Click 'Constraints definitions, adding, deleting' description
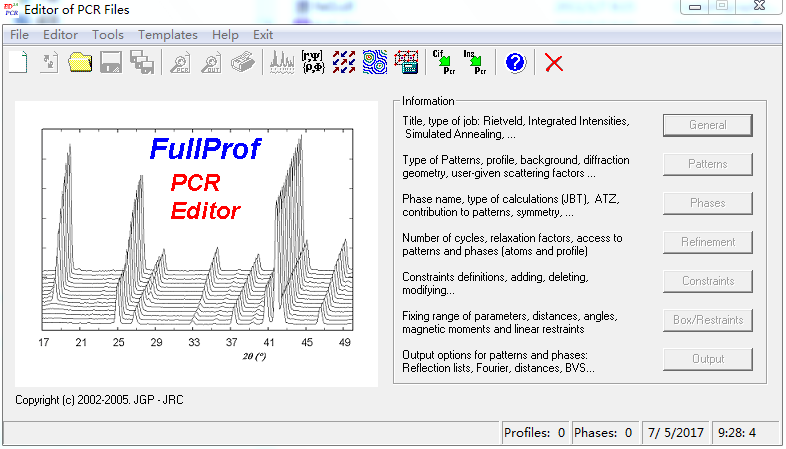Image resolution: width=786 pixels, height=449 pixels. [495, 284]
